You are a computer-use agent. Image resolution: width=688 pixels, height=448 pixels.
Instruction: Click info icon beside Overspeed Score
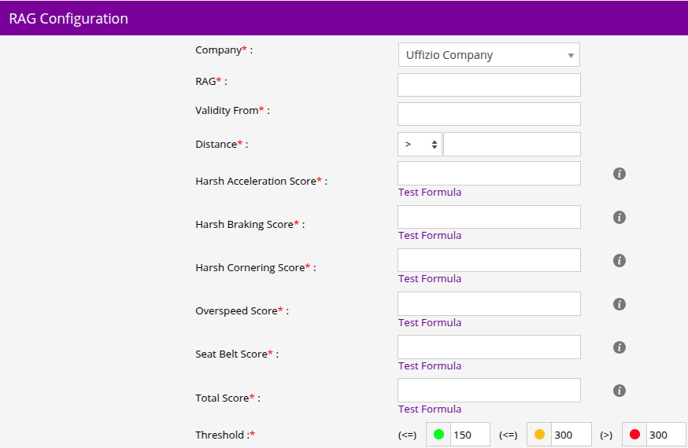pos(619,304)
